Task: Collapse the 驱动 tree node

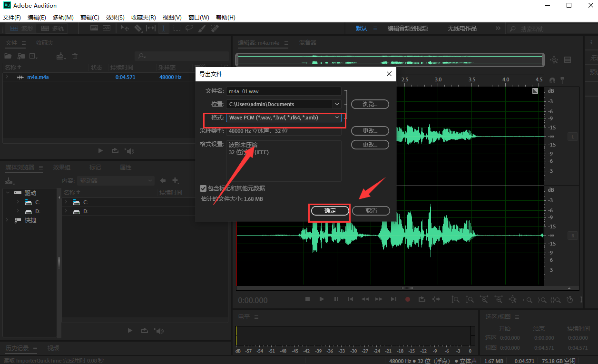Action: 8,193
